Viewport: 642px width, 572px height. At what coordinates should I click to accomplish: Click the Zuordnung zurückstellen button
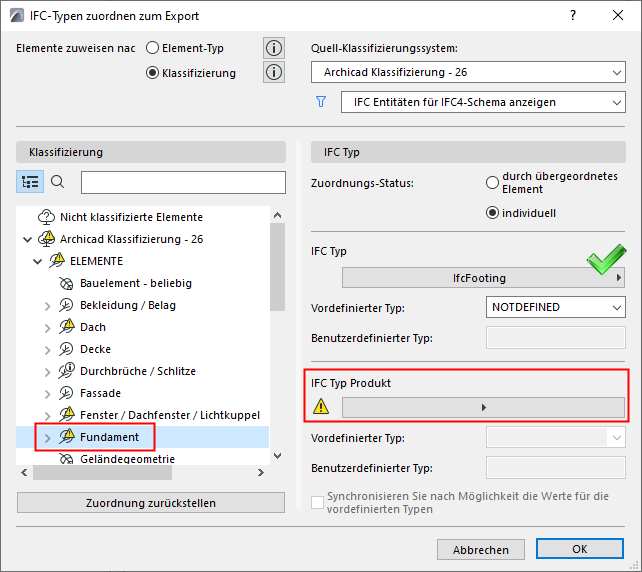click(x=151, y=503)
